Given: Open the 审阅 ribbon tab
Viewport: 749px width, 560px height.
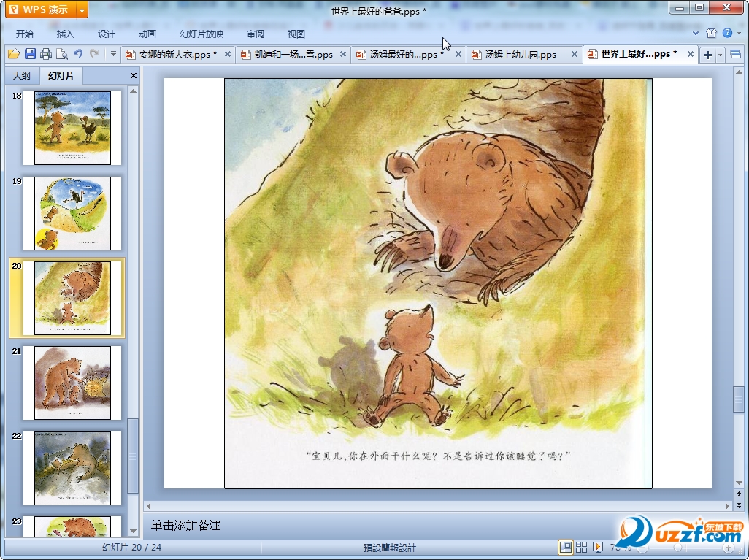Looking at the screenshot, I should click(256, 34).
